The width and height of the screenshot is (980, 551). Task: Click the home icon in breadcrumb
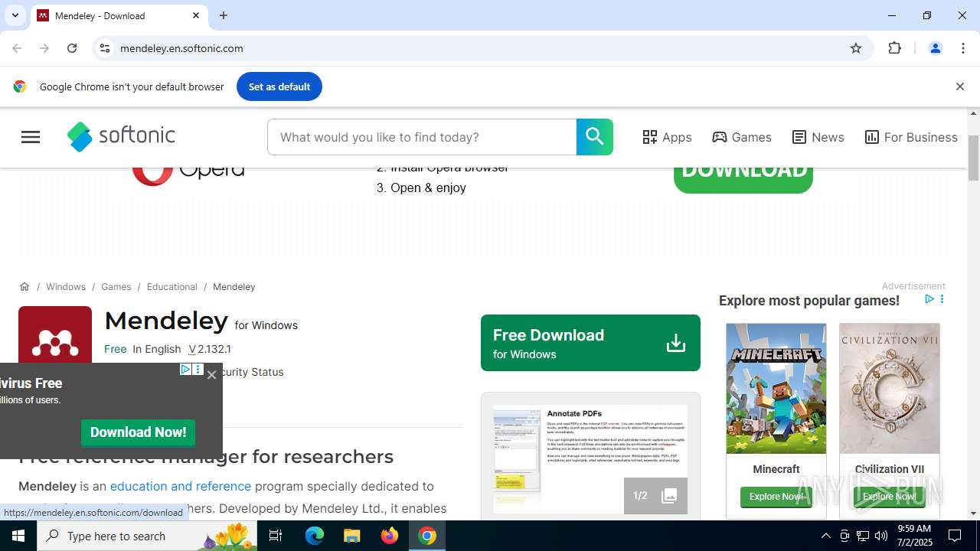click(24, 286)
